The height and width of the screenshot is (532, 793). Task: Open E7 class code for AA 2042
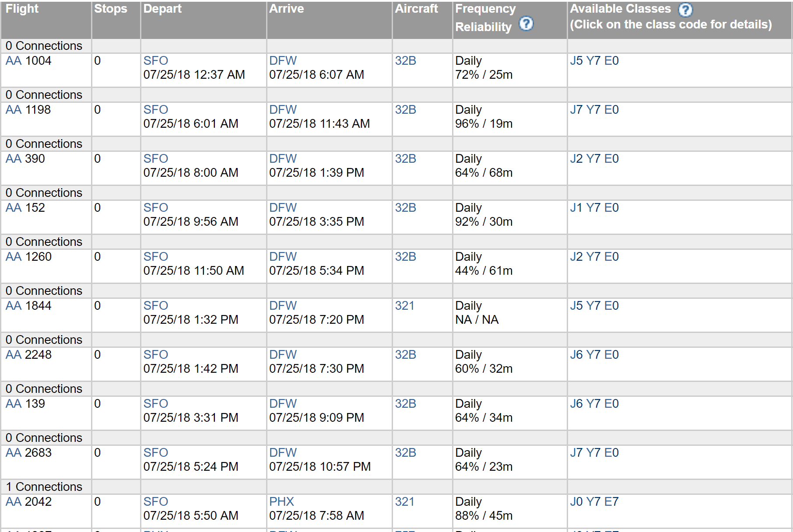coord(611,502)
